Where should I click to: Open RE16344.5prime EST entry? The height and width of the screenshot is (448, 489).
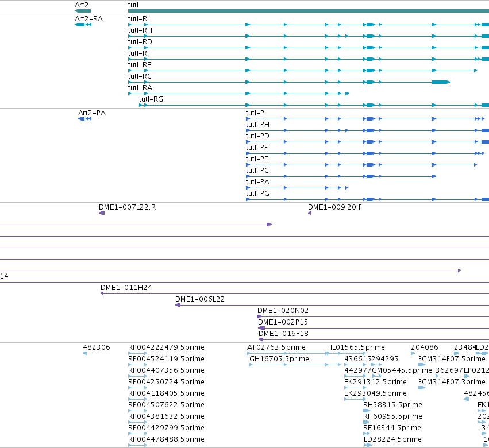click(x=392, y=428)
